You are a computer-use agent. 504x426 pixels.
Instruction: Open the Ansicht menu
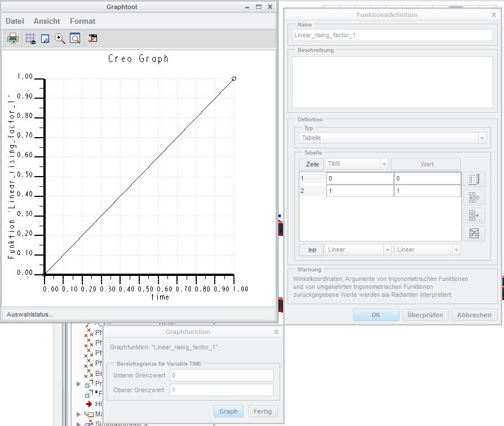click(x=47, y=21)
